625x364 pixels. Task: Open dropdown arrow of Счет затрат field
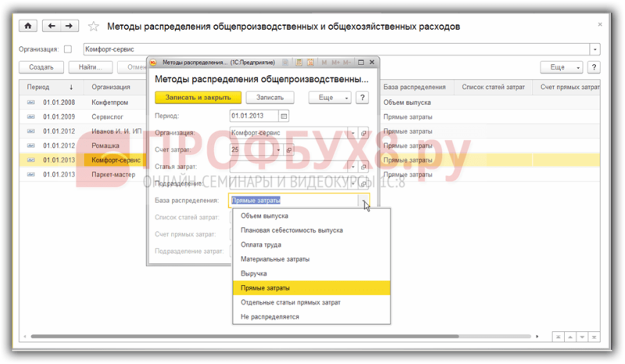click(x=278, y=150)
